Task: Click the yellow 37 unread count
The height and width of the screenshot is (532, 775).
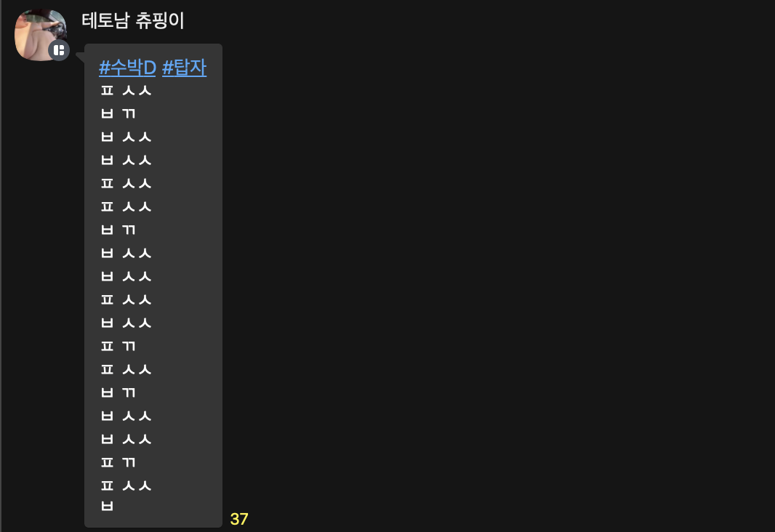Action: tap(239, 519)
